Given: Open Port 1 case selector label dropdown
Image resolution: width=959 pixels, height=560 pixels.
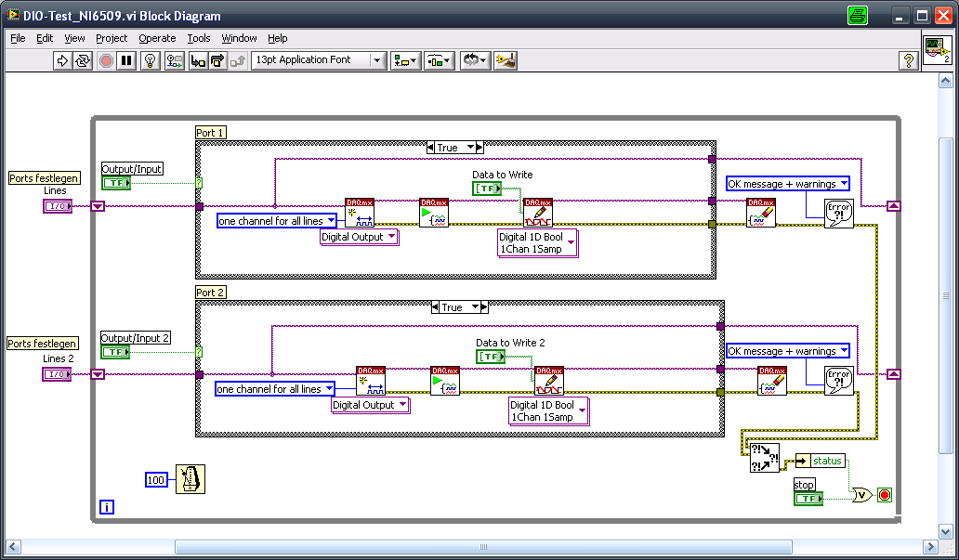Looking at the screenshot, I should [470, 148].
